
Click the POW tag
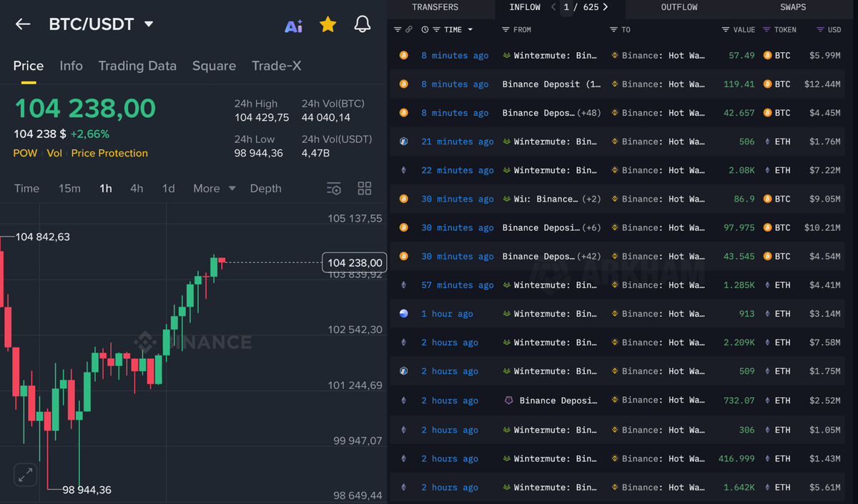point(25,153)
